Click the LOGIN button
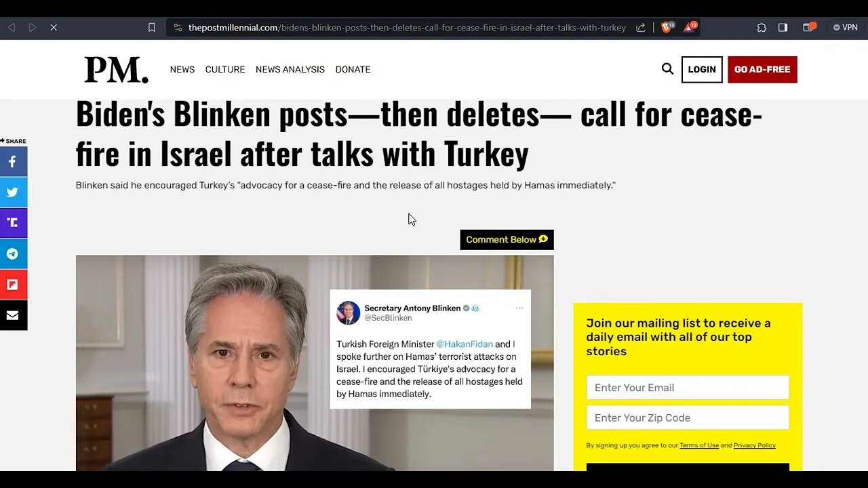868x488 pixels. pos(702,69)
